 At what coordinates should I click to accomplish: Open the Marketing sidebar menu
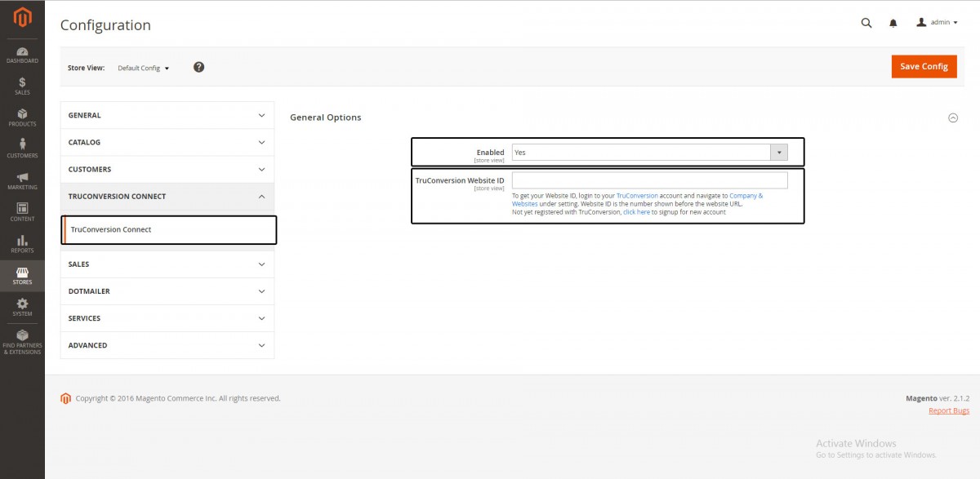click(22, 181)
